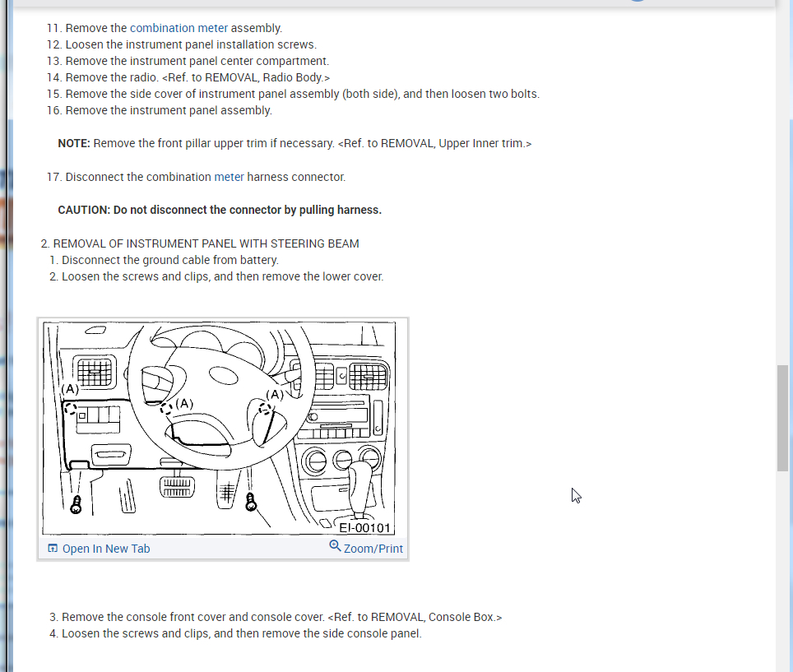793x672 pixels.
Task: Click Zoom/Print link under the diagram
Action: [373, 549]
